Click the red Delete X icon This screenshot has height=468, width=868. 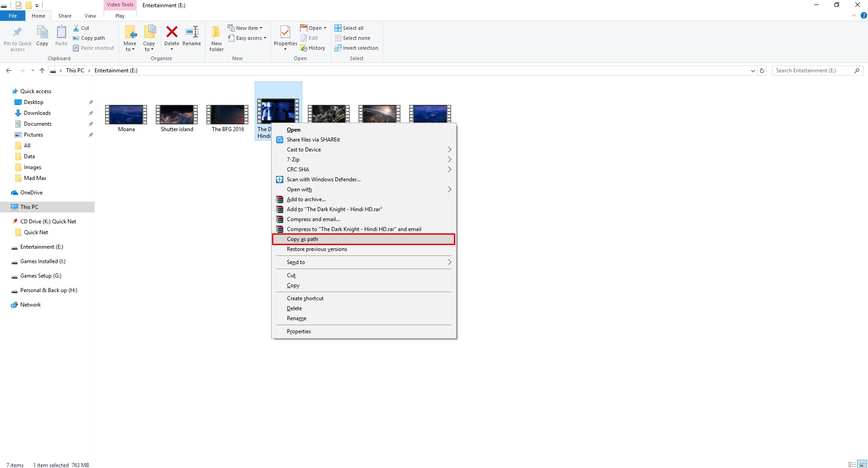pos(172,32)
